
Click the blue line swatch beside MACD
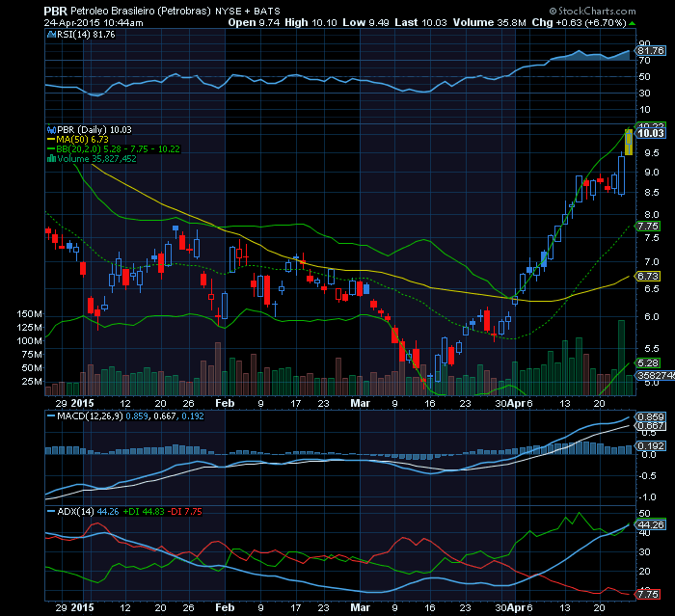(x=51, y=416)
